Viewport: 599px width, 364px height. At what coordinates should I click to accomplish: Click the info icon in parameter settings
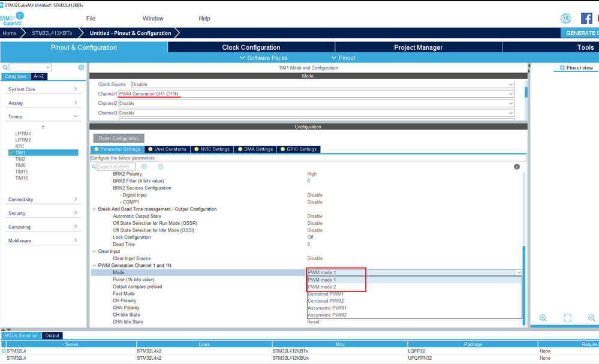tap(517, 167)
